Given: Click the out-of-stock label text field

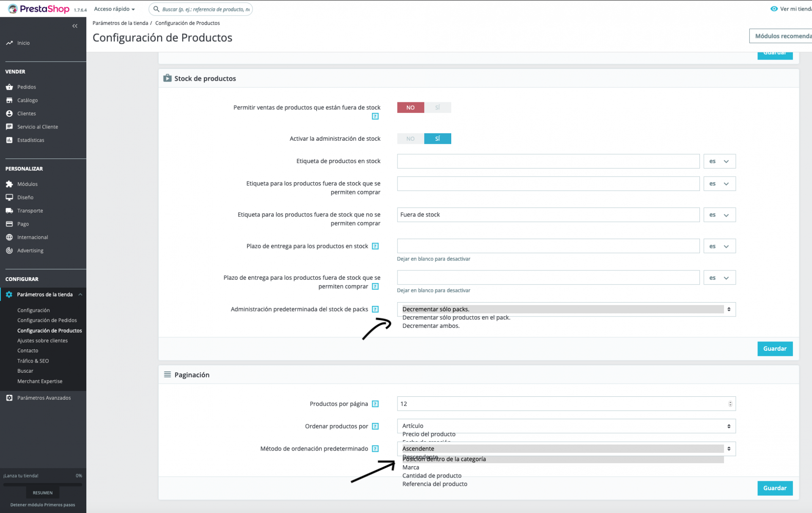Looking at the screenshot, I should (548, 215).
